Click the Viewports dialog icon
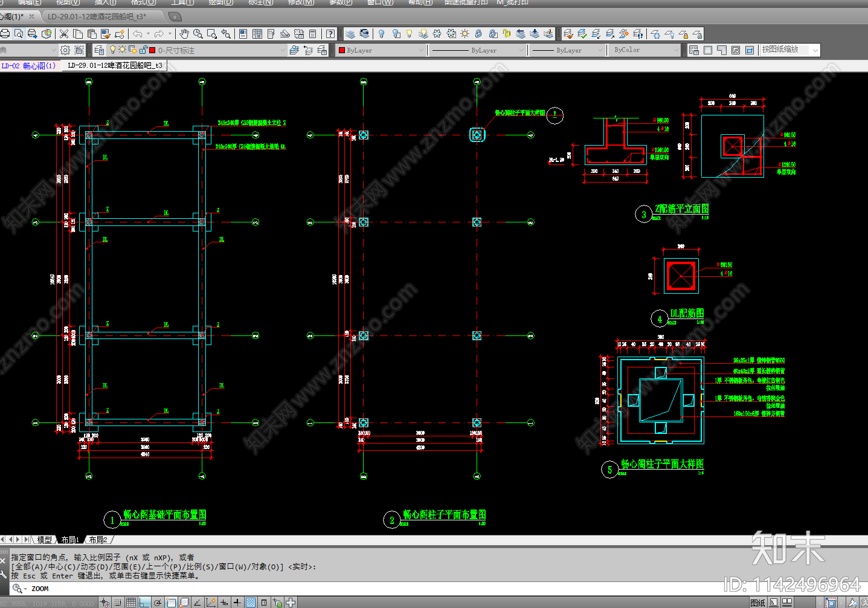This screenshot has height=608, width=868. [693, 50]
